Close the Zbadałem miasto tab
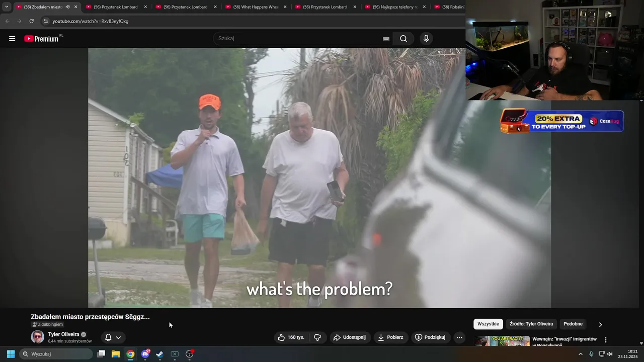The width and height of the screenshot is (644, 362). point(76,7)
